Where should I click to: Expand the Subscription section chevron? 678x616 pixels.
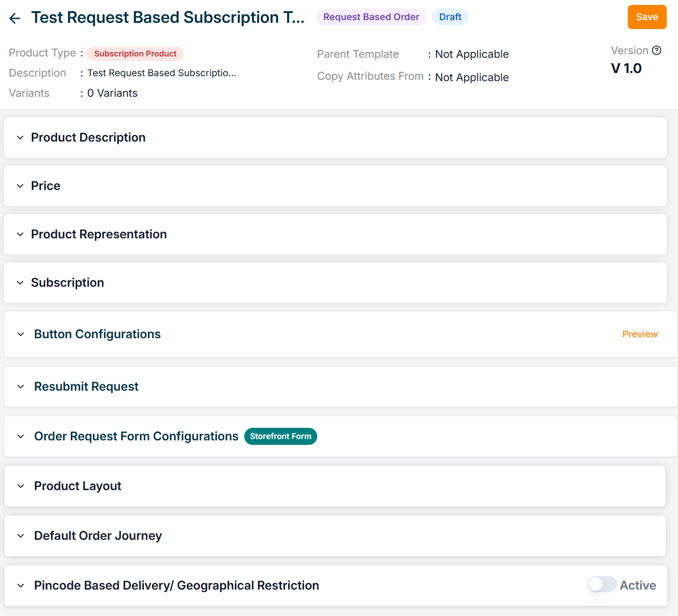click(x=20, y=283)
